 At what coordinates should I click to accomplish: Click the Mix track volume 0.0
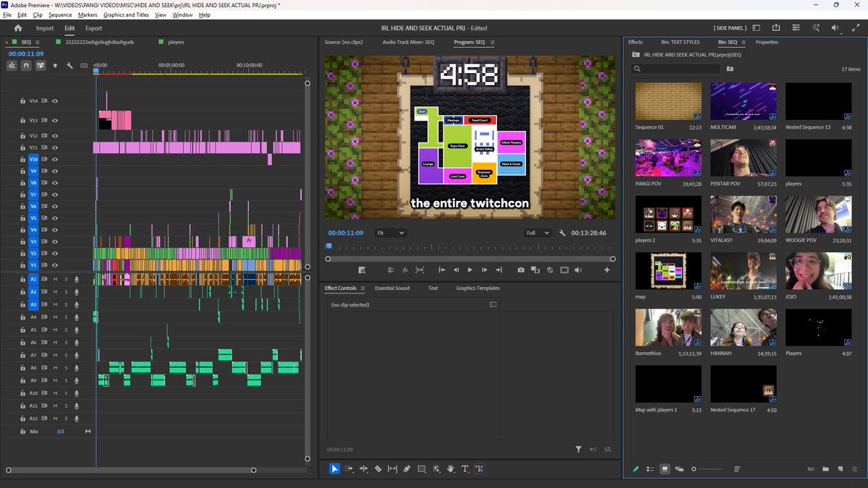(x=60, y=432)
